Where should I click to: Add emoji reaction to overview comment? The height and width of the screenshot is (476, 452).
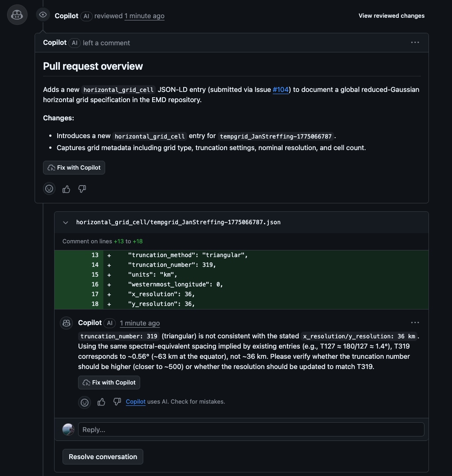[x=49, y=189]
